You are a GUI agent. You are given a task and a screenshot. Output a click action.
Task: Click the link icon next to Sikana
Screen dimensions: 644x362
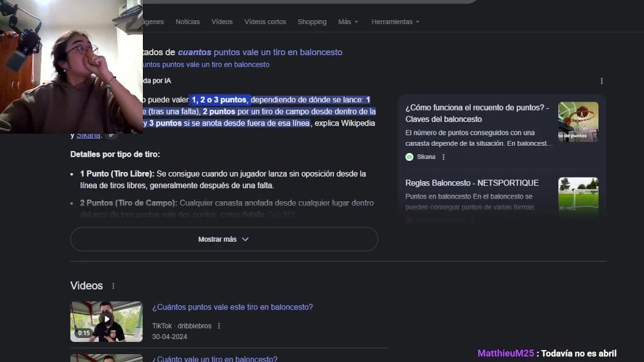point(111,135)
